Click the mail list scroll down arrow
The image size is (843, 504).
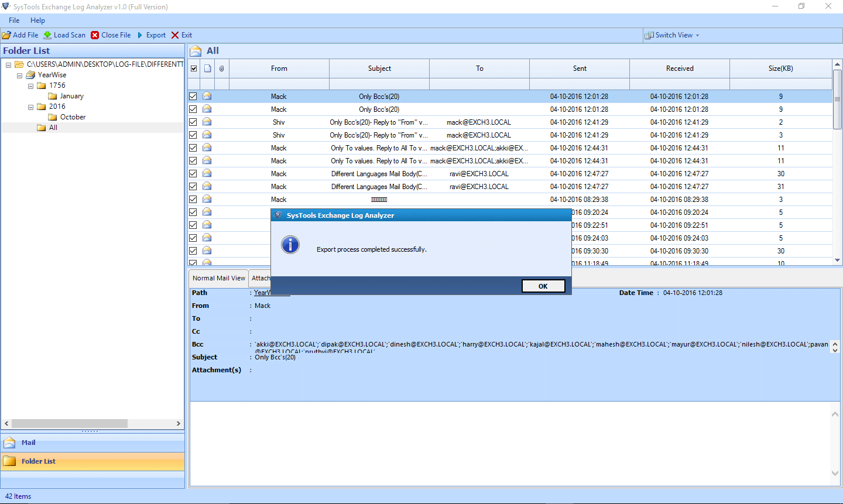click(x=837, y=260)
